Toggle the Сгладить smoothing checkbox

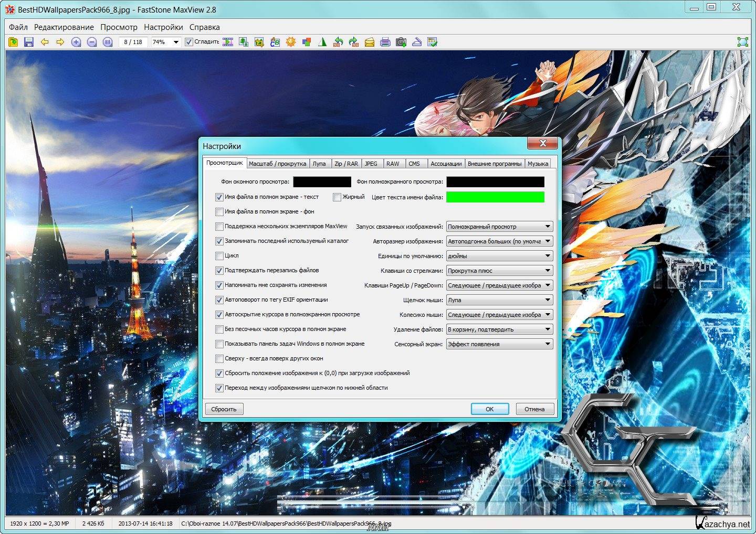coord(189,42)
